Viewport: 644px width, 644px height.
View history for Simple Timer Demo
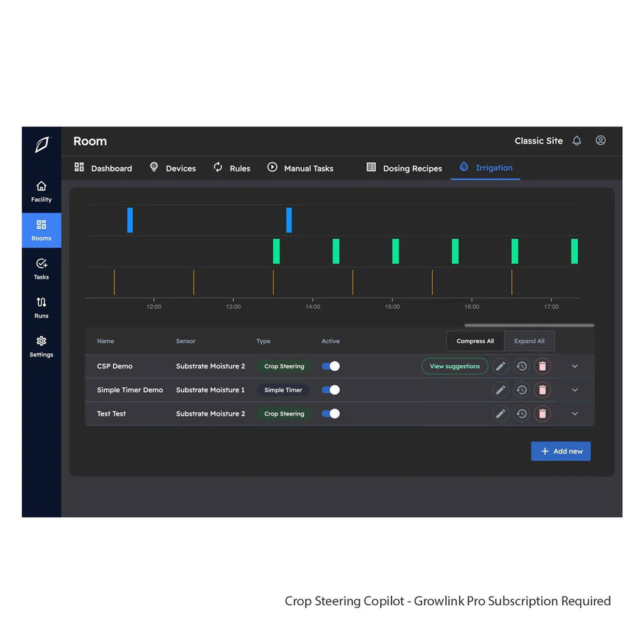[x=521, y=390]
